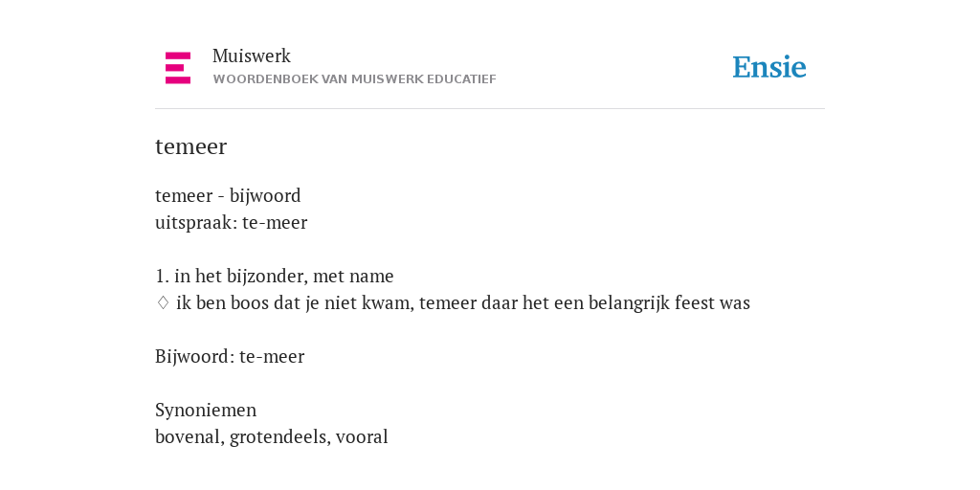Open the Muiswerk source title

coord(252,56)
